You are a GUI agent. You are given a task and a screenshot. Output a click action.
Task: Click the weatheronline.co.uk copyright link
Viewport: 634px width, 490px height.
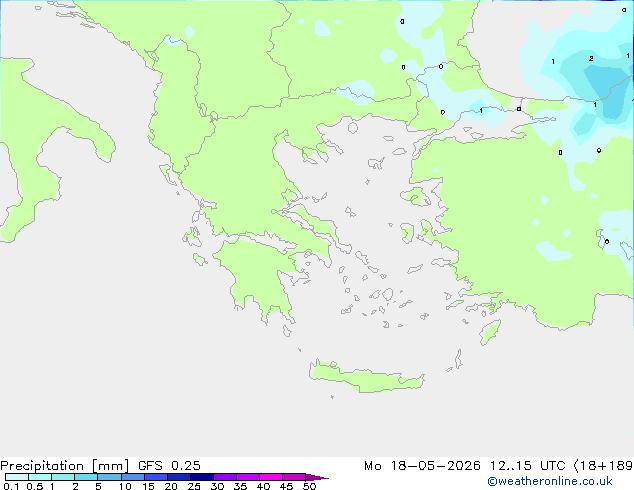pos(550,481)
